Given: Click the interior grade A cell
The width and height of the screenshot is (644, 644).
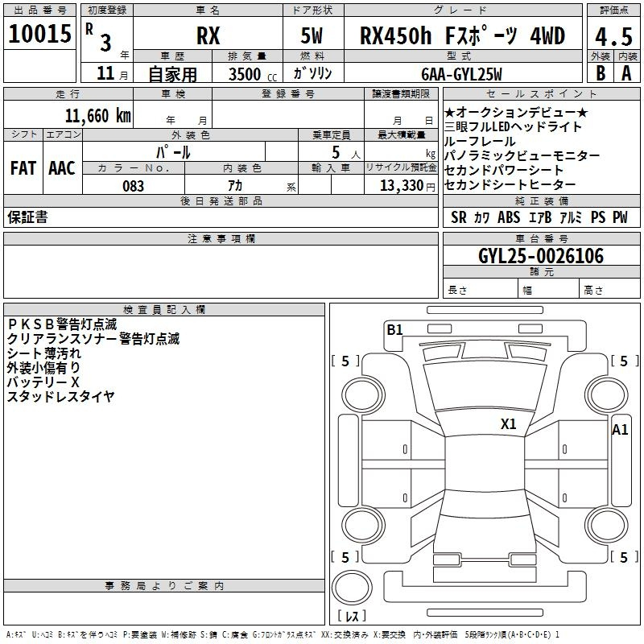Looking at the screenshot, I should (625, 72).
